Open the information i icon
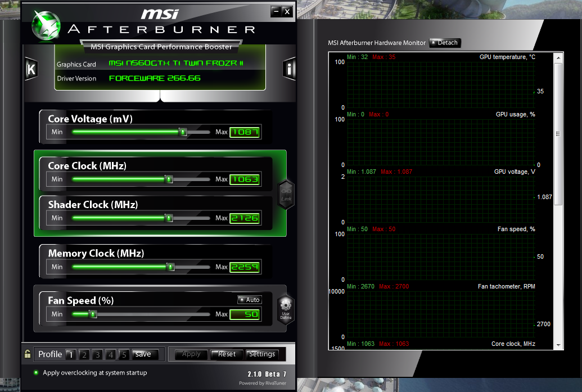The image size is (582, 392). point(289,69)
